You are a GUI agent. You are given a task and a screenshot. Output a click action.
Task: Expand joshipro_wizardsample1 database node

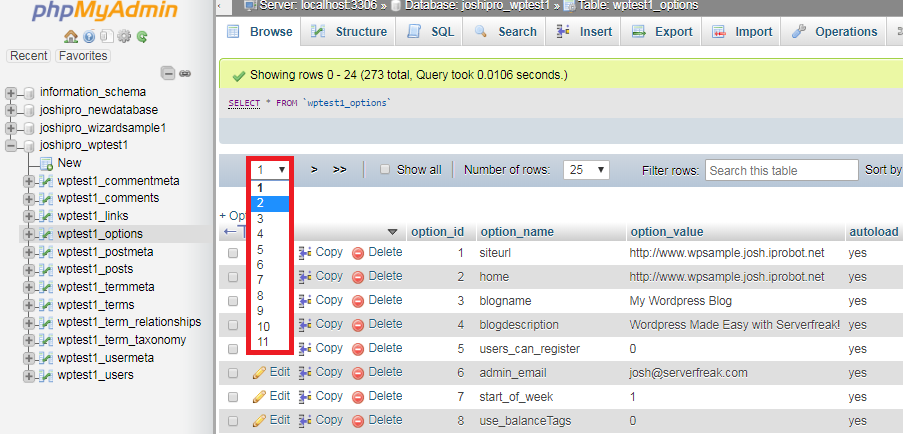(11, 128)
